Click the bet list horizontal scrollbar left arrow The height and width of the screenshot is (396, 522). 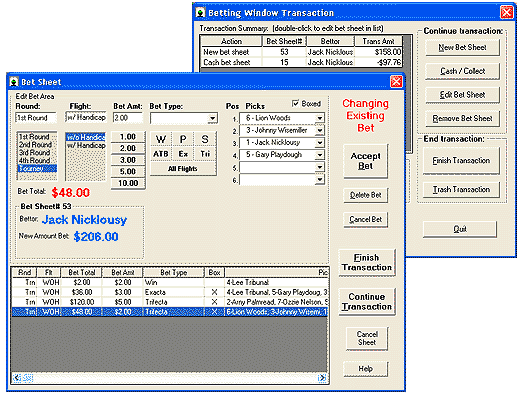[x=17, y=378]
